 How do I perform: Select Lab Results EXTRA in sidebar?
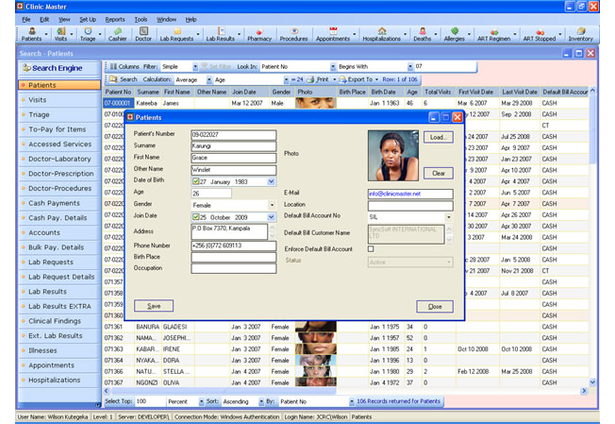pyautogui.click(x=59, y=306)
